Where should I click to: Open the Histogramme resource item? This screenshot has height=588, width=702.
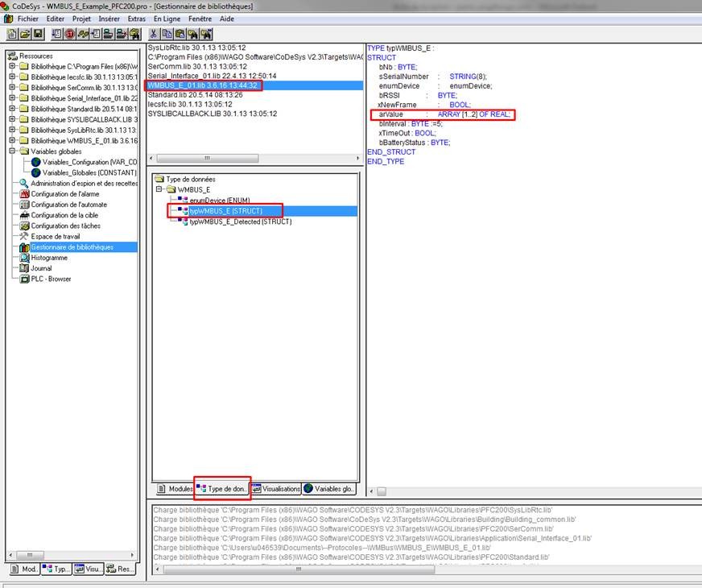click(49, 258)
